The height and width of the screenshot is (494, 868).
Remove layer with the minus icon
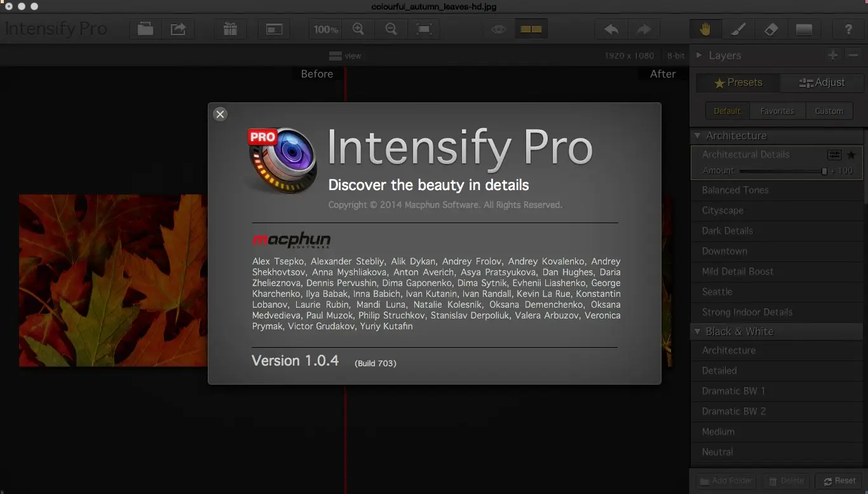pos(853,55)
